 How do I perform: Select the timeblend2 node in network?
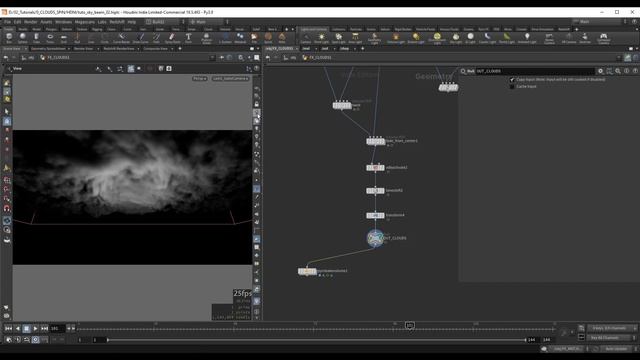pyautogui.click(x=375, y=191)
